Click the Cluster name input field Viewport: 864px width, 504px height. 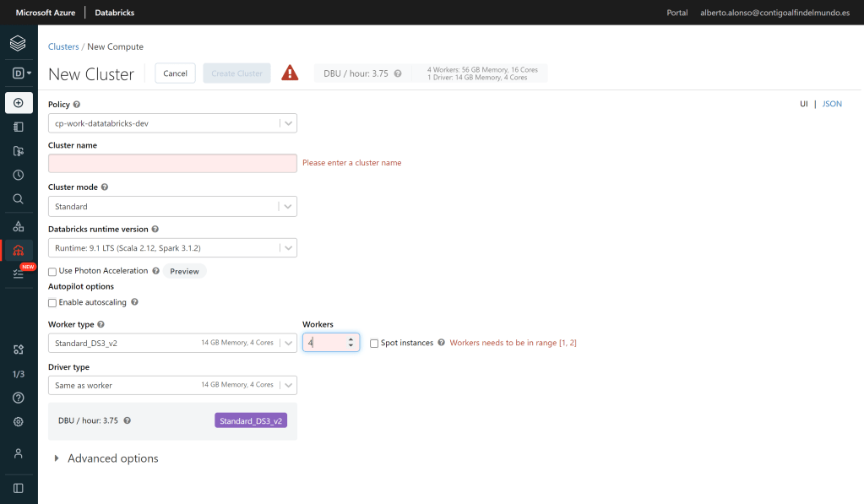click(x=172, y=163)
